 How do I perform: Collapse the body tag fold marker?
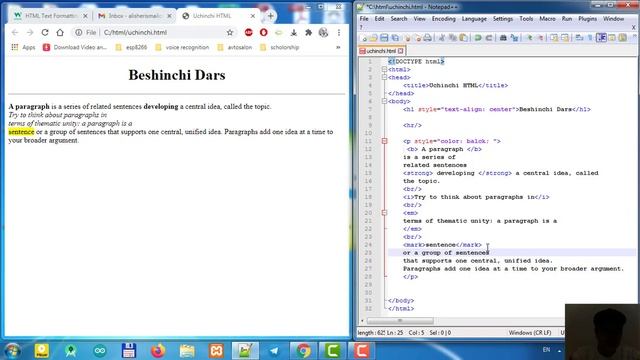[384, 101]
